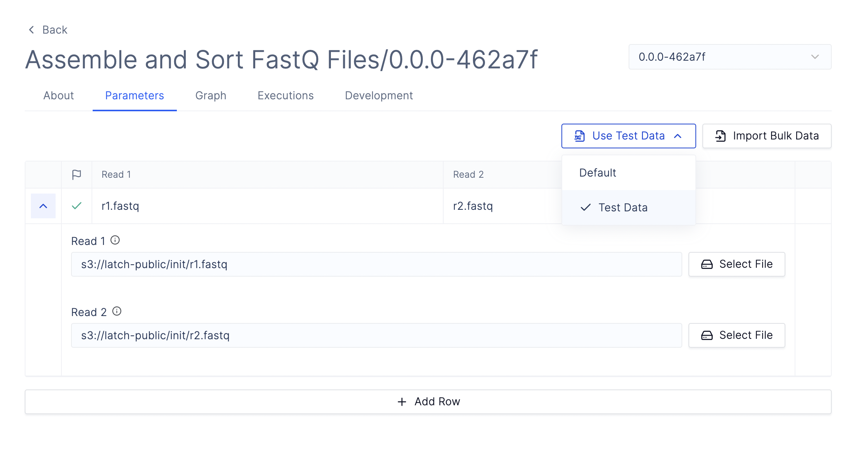Switch to the Graph tab

[210, 95]
